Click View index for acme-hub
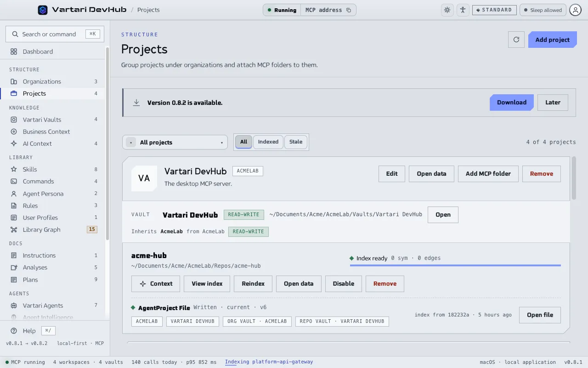Screen dimensions: 588x368 click(207, 284)
